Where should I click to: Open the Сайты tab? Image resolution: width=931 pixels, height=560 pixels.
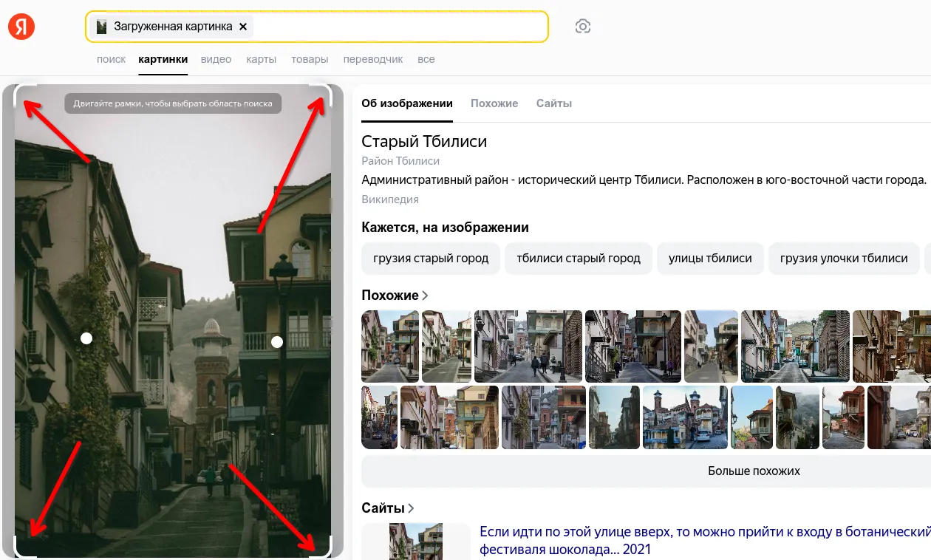pos(554,103)
